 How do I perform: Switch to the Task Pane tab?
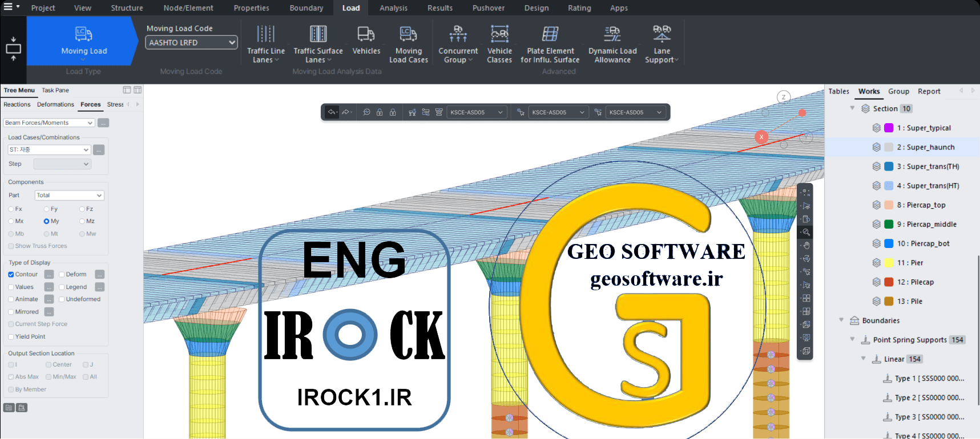tap(55, 90)
